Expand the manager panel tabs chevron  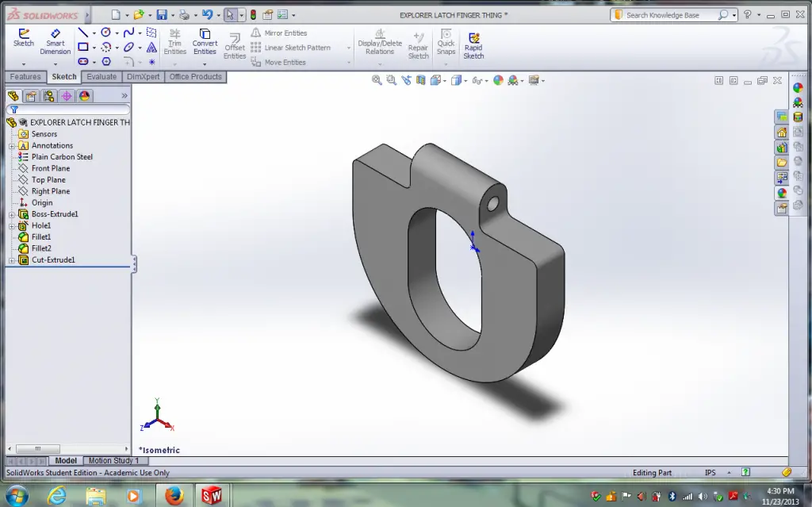click(124, 96)
